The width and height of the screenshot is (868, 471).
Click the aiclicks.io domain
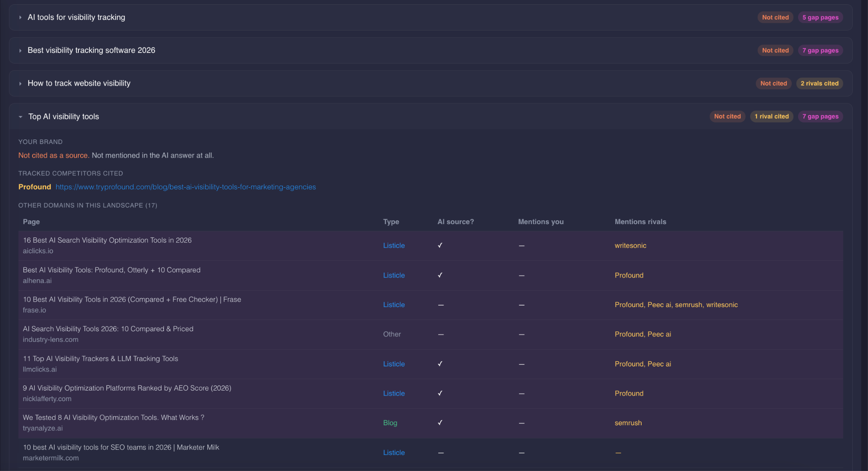tap(38, 251)
